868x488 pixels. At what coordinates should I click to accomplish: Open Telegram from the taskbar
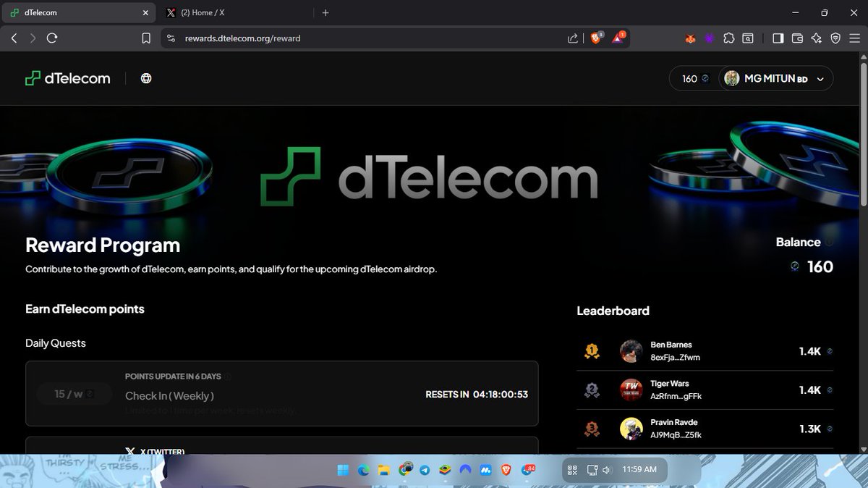pos(425,470)
